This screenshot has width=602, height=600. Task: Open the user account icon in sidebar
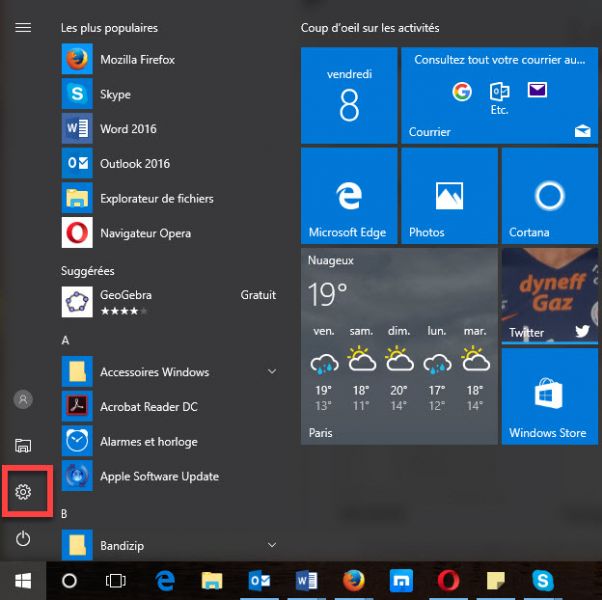[23, 399]
